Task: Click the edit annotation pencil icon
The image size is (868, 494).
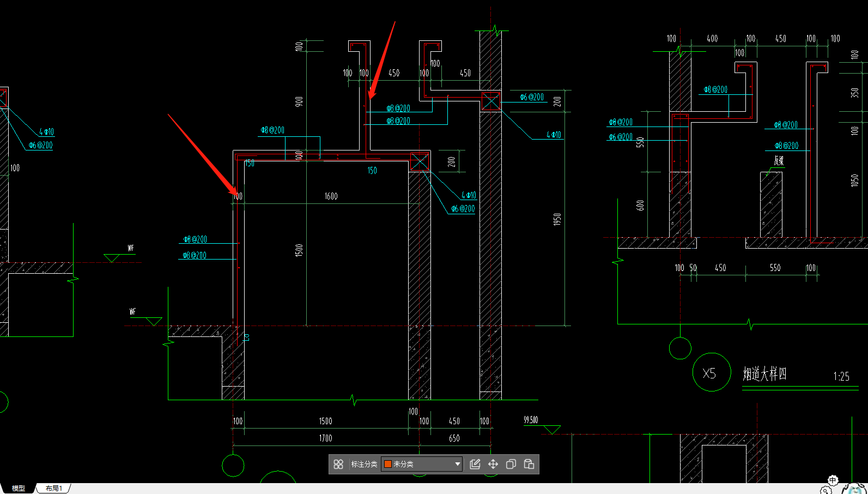Action: (475, 464)
